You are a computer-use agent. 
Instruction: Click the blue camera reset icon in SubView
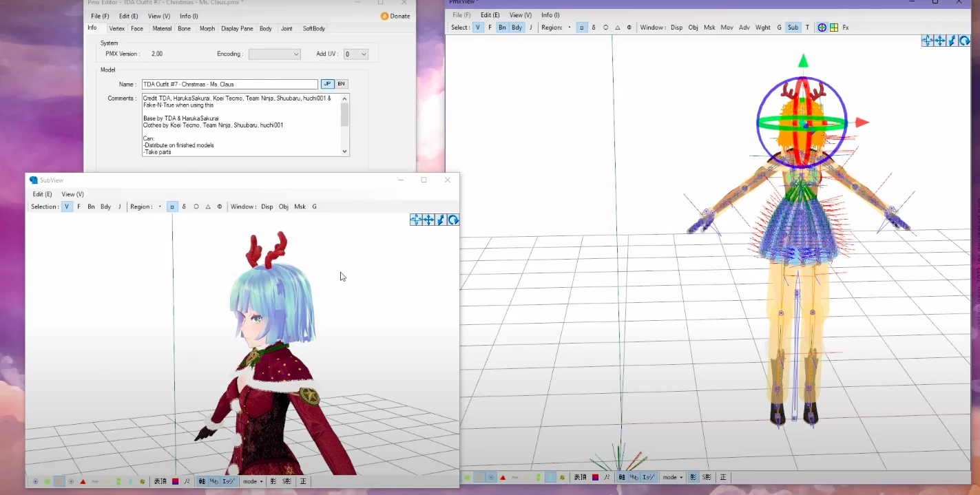click(x=452, y=219)
